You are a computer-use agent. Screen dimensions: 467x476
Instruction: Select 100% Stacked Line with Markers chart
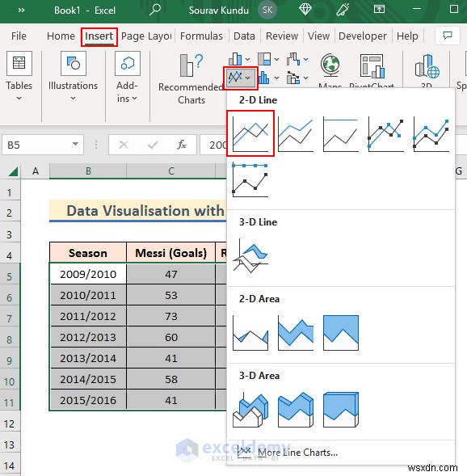click(x=250, y=179)
